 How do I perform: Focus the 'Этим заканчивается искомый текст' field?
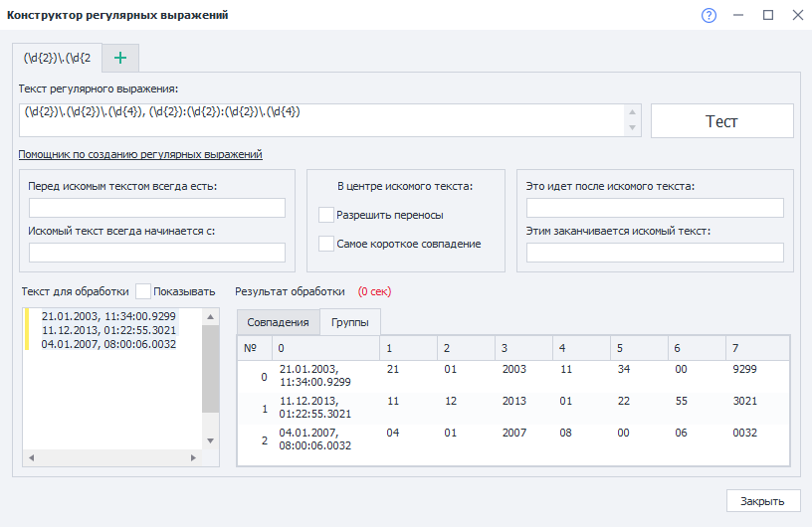pos(655,253)
